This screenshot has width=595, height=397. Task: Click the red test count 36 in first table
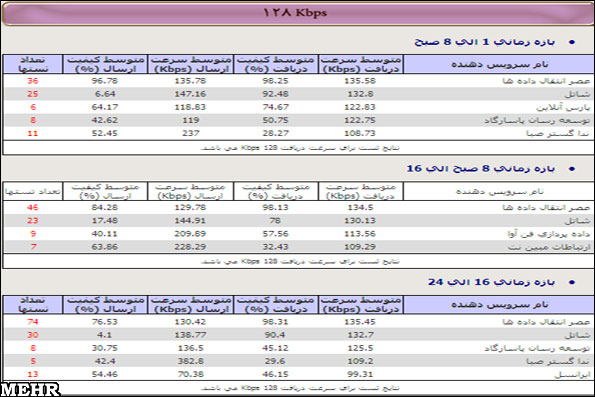33,81
